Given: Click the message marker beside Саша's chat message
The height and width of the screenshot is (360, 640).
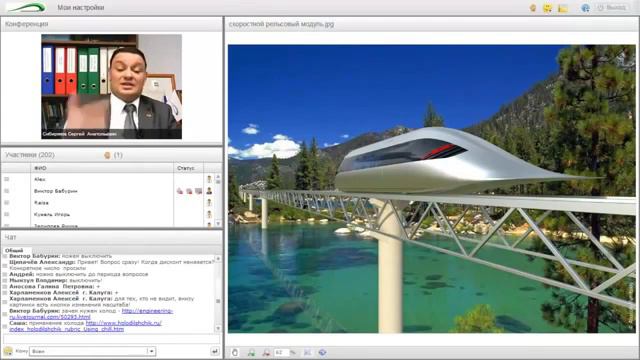Looking at the screenshot, I should click(5, 326).
